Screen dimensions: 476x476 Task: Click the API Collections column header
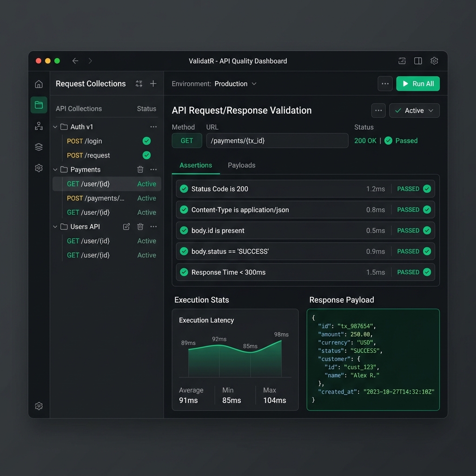pyautogui.click(x=79, y=109)
